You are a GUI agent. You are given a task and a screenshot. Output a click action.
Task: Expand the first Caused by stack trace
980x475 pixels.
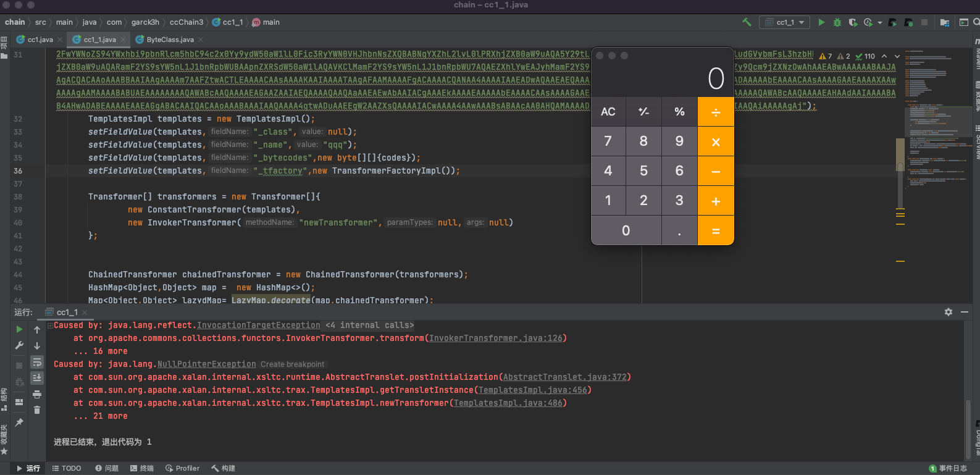[50, 325]
